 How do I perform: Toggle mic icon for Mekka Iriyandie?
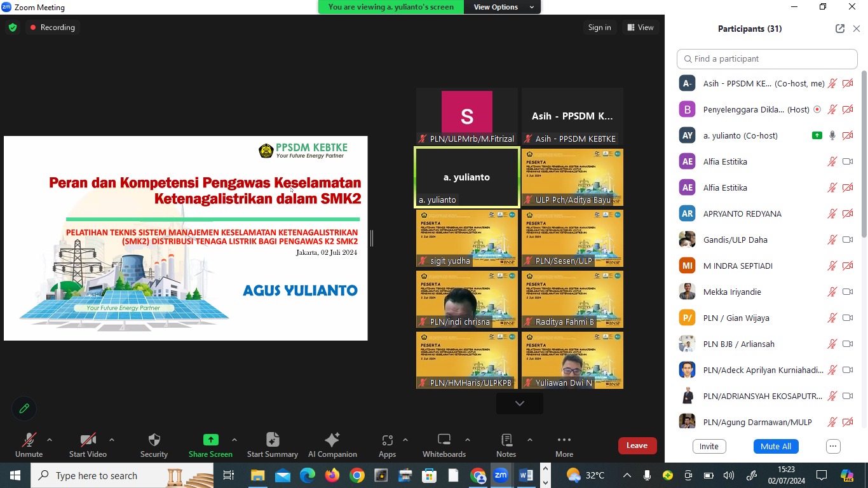coord(832,292)
